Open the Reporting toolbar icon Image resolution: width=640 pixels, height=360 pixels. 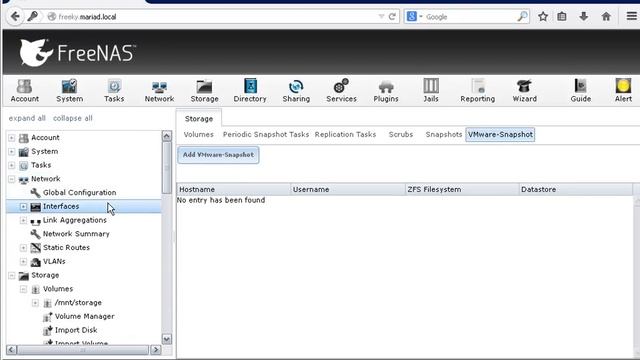tap(478, 90)
